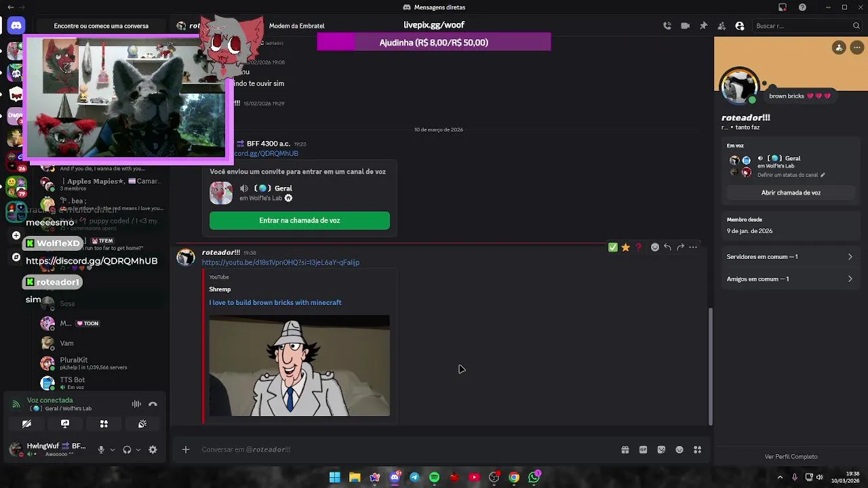Open the gift icon in message bar
The width and height of the screenshot is (868, 488).
pos(625,449)
